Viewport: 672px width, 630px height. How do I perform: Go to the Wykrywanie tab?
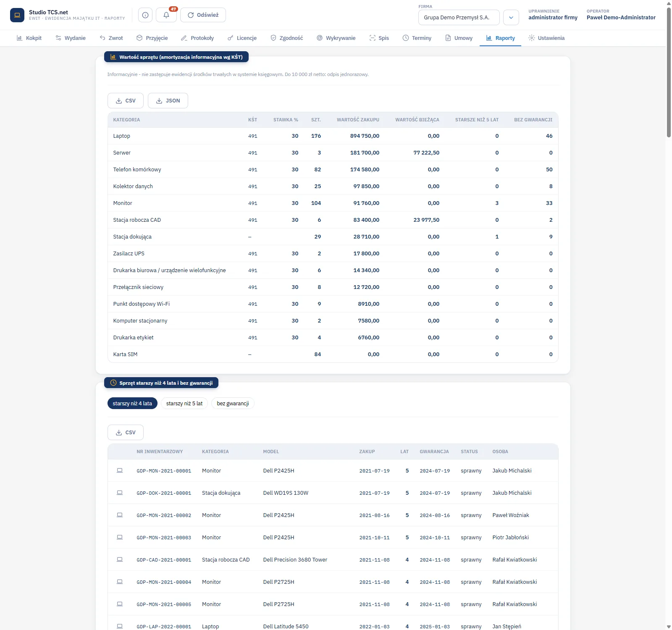[336, 38]
